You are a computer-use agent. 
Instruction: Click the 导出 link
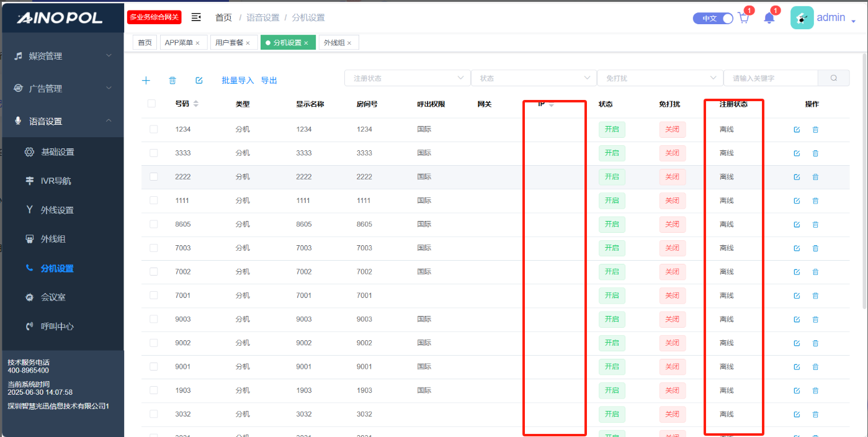[x=269, y=81]
